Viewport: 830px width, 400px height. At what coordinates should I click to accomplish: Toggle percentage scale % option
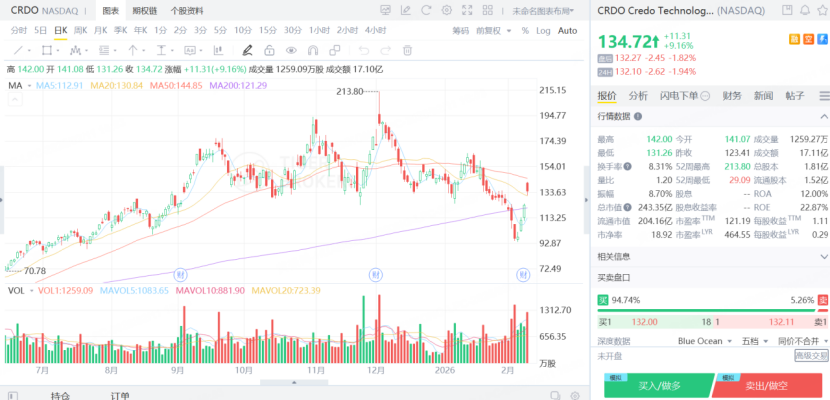[x=525, y=31]
